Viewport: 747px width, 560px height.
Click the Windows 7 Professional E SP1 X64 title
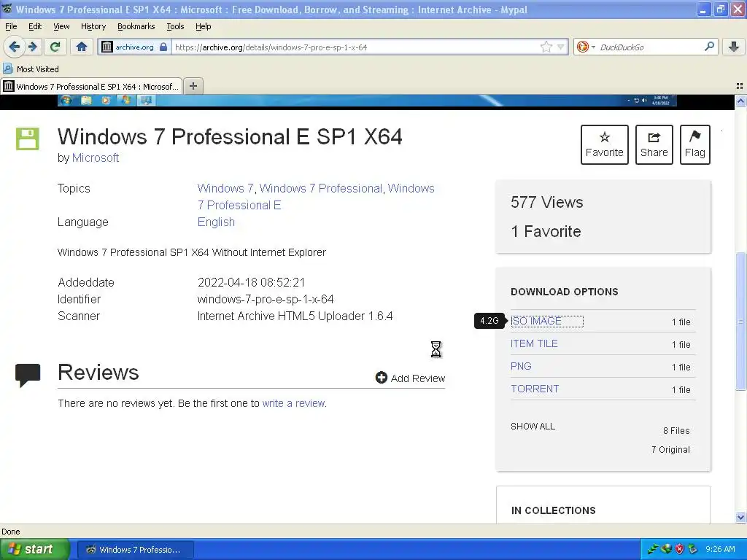(x=230, y=136)
